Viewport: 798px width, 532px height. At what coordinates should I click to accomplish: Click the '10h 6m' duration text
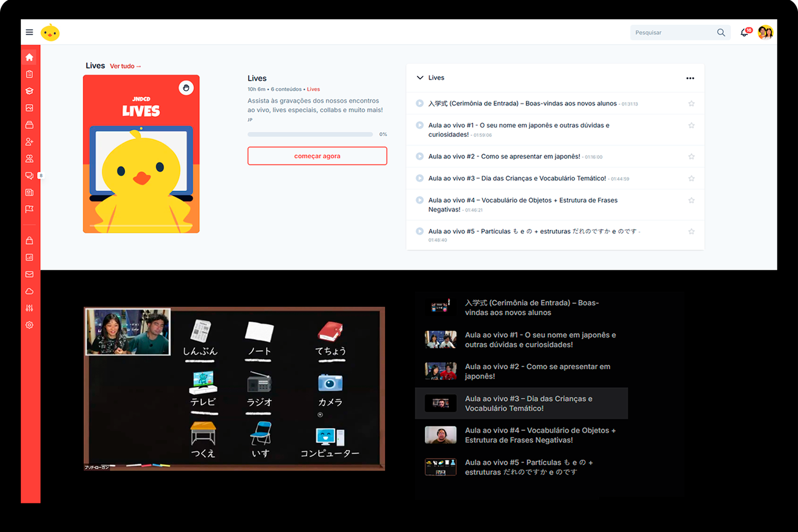(256, 89)
